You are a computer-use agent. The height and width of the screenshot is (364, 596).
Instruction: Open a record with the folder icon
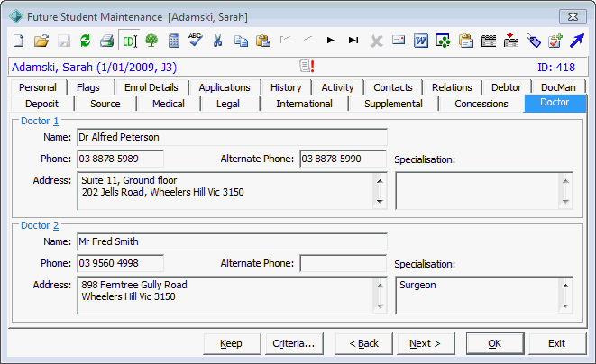[x=41, y=41]
